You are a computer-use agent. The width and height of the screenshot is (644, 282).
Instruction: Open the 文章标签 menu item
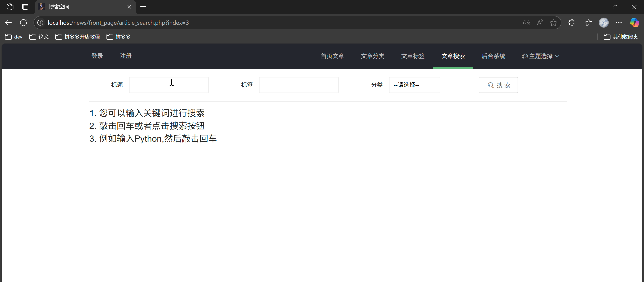pyautogui.click(x=413, y=56)
